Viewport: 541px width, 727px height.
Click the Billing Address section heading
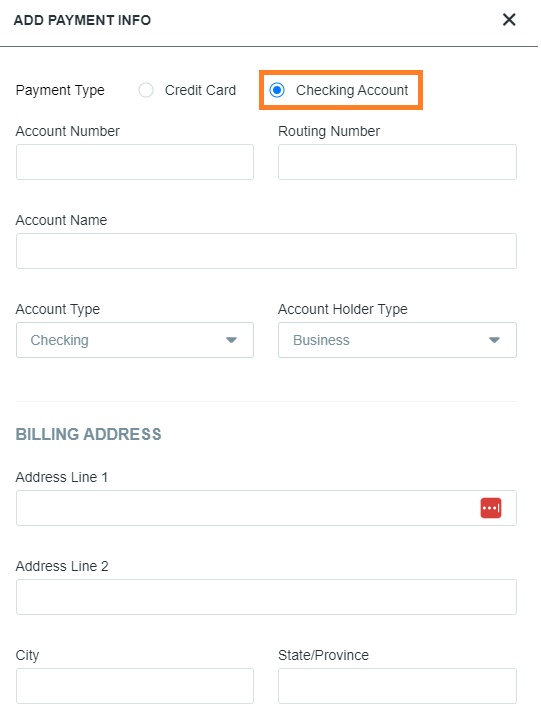pyautogui.click(x=89, y=436)
